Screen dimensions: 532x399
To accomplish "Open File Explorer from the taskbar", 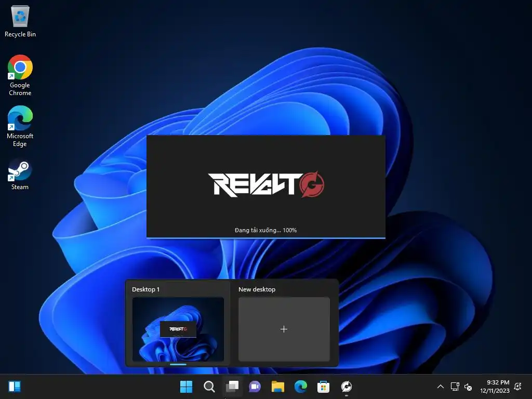I will (x=278, y=387).
